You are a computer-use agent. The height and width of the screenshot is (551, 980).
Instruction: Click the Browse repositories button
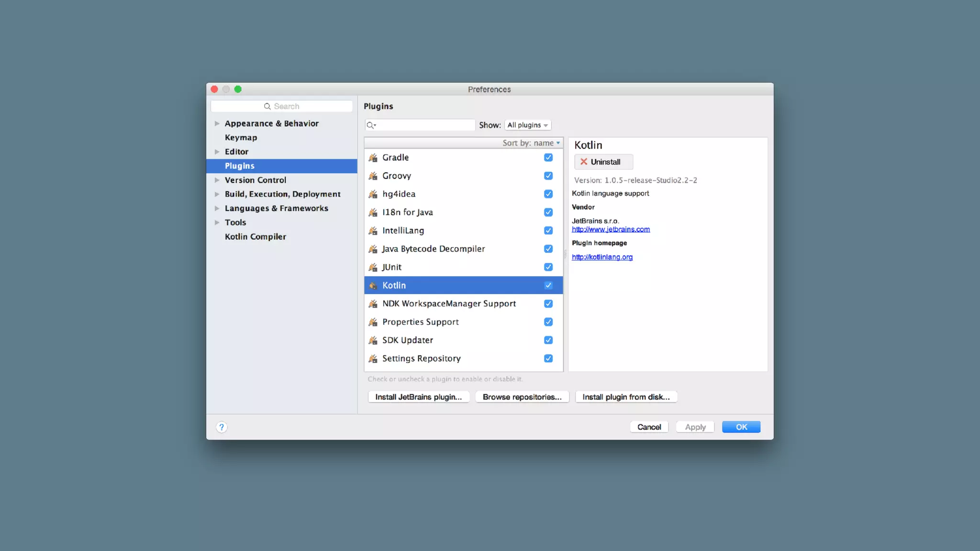point(522,397)
